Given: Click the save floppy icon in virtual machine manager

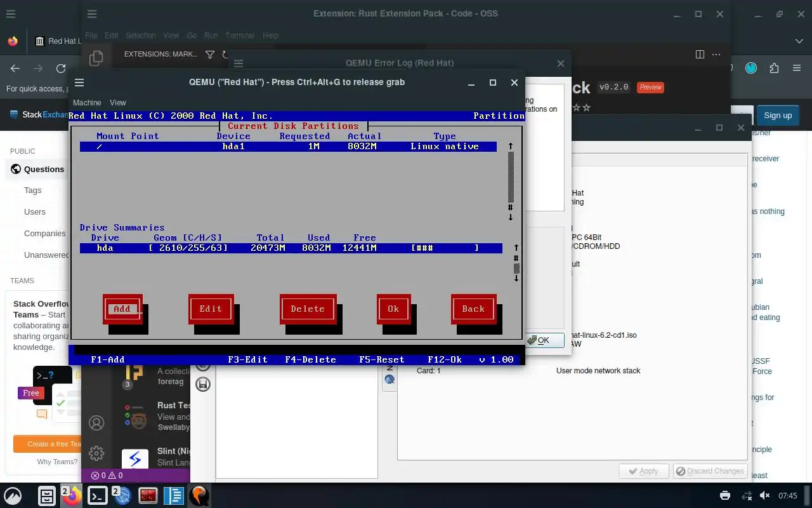Looking at the screenshot, I should point(203,384).
